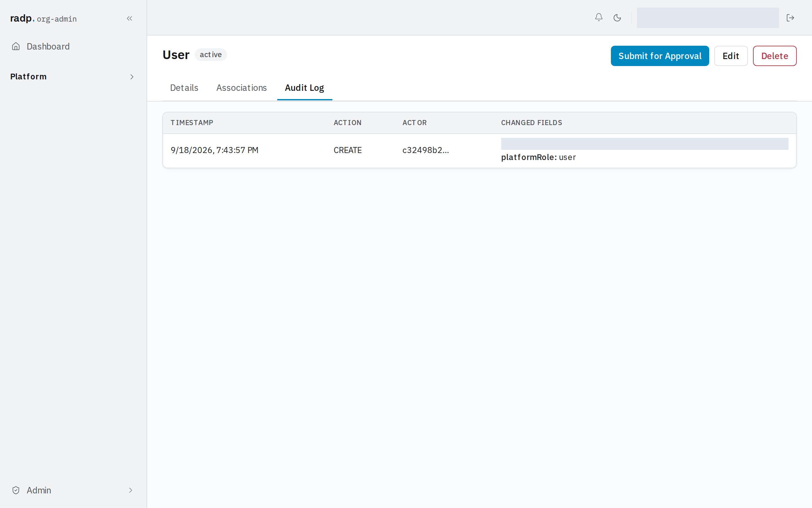
Task: Click the CREATE action cell
Action: click(x=348, y=150)
